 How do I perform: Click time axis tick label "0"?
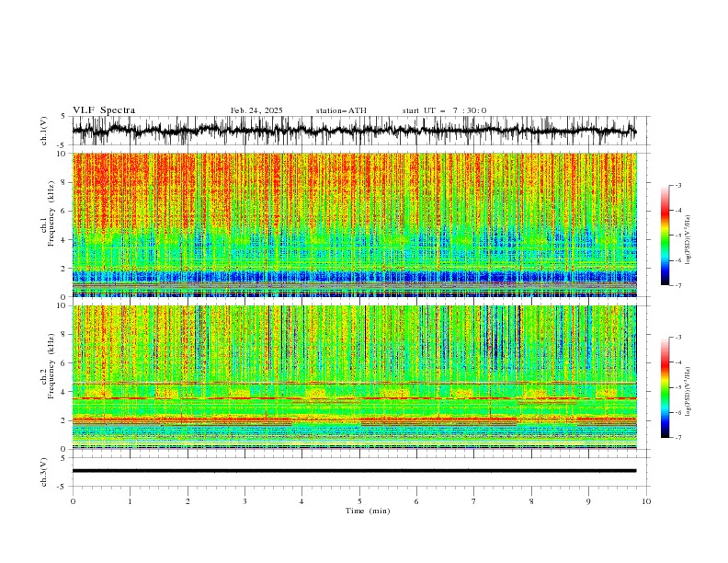tap(73, 501)
